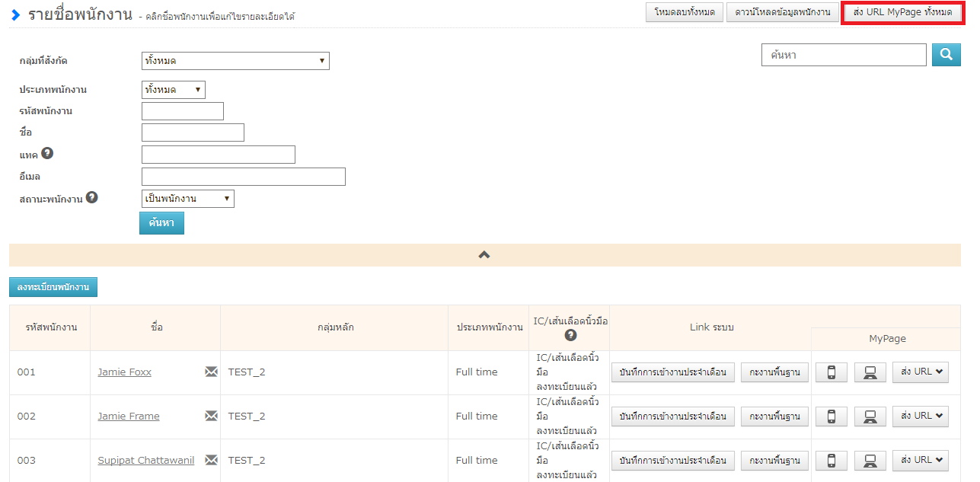Click the help icon next to แทค
The height and width of the screenshot is (482, 980).
coord(47,154)
